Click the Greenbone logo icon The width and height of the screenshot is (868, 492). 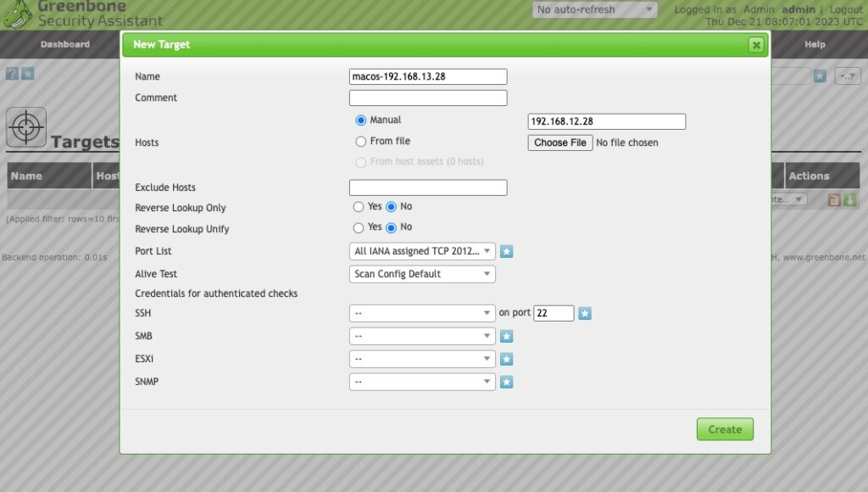tap(18, 14)
